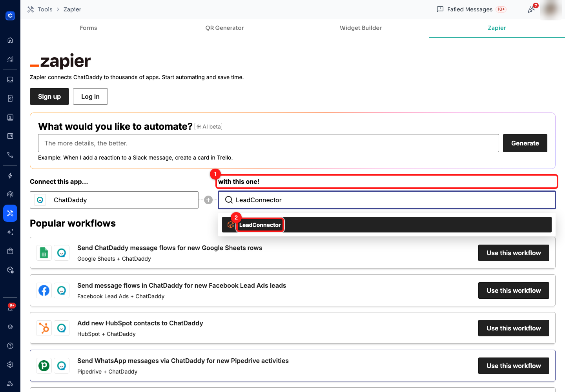Click the HubSpot icon in the workflows list
The image size is (565, 392).
(44, 328)
